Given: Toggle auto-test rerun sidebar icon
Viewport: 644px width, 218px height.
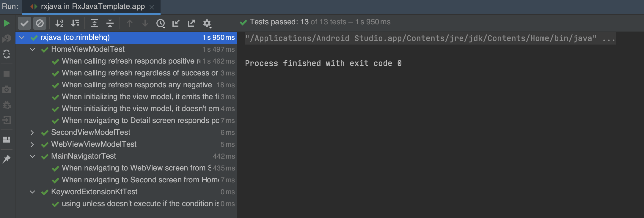Looking at the screenshot, I should tap(7, 54).
